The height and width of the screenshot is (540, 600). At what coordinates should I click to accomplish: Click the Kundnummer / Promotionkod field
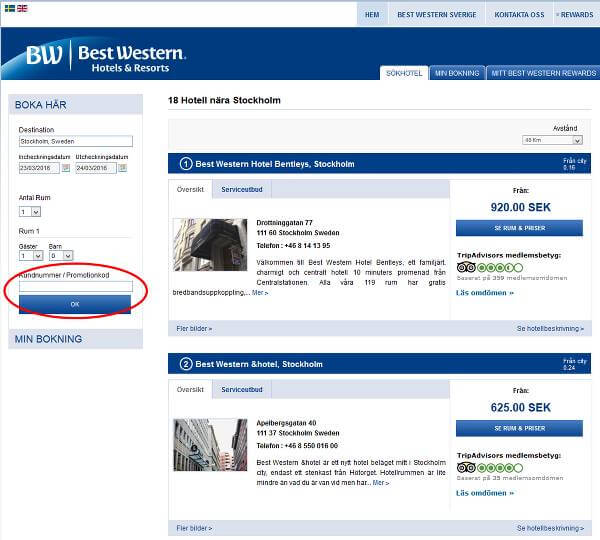tap(75, 286)
